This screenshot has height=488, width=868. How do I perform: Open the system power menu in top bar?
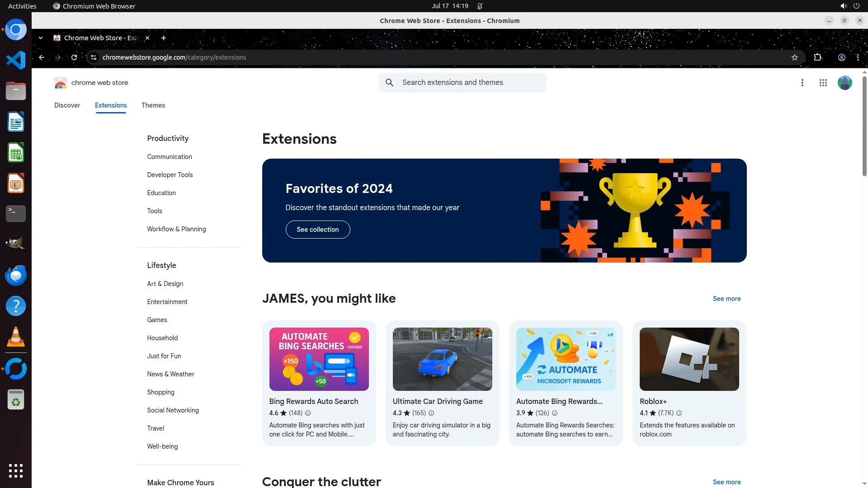tap(856, 6)
